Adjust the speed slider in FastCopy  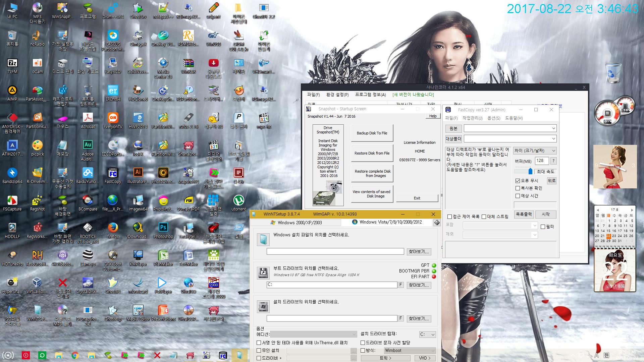530,171
